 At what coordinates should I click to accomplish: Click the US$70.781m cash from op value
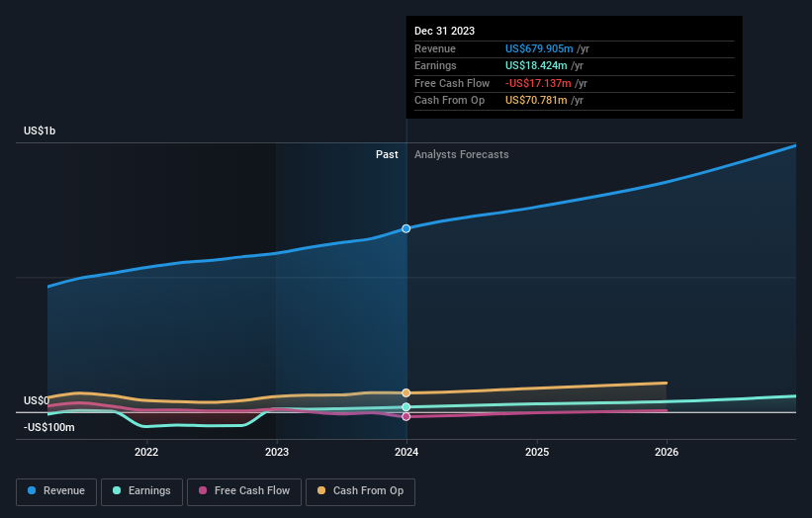[x=536, y=101]
